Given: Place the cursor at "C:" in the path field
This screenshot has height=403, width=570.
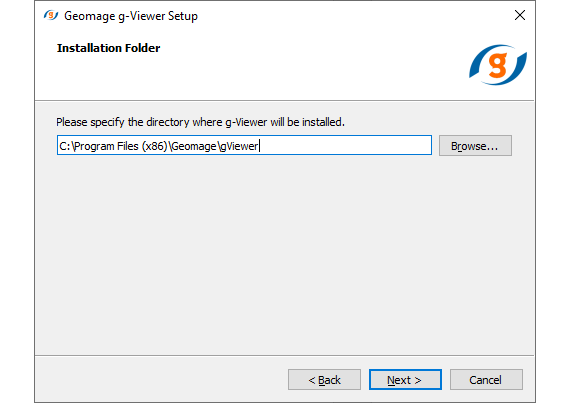Looking at the screenshot, I should point(64,146).
